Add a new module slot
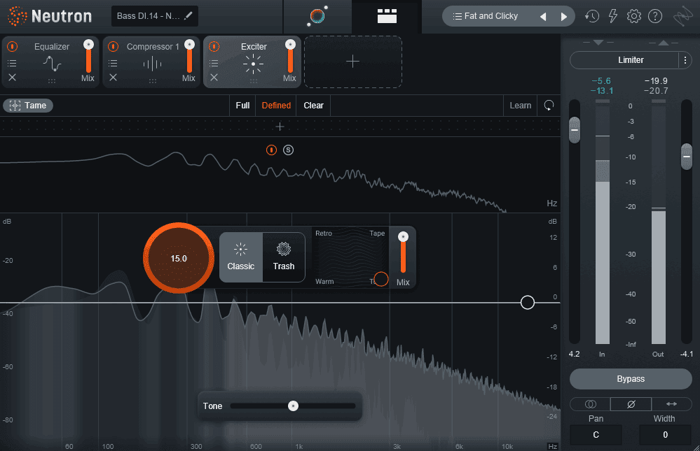This screenshot has height=451, width=700. [x=353, y=62]
